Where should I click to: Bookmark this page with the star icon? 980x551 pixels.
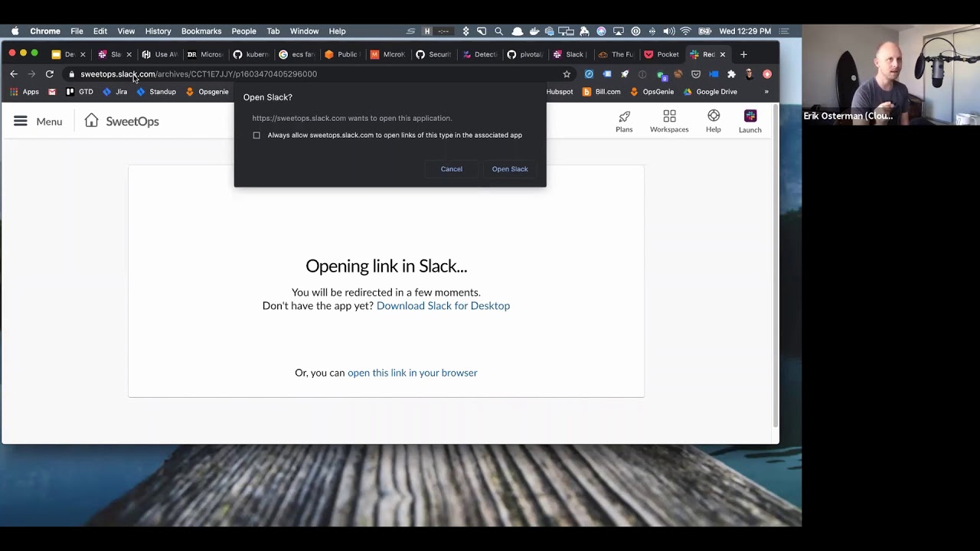[x=567, y=74]
